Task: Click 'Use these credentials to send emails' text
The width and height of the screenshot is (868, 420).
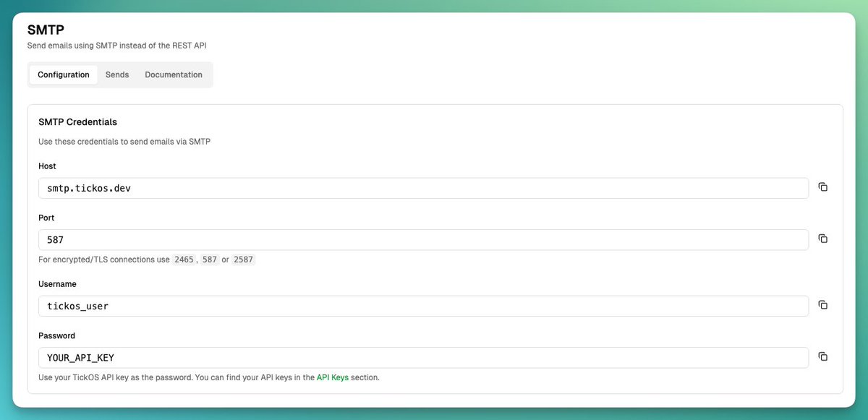Action: [x=124, y=142]
